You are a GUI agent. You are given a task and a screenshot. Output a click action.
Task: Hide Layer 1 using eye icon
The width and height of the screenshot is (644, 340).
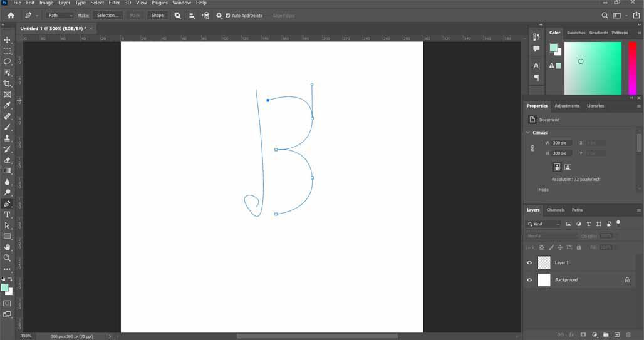pyautogui.click(x=529, y=263)
